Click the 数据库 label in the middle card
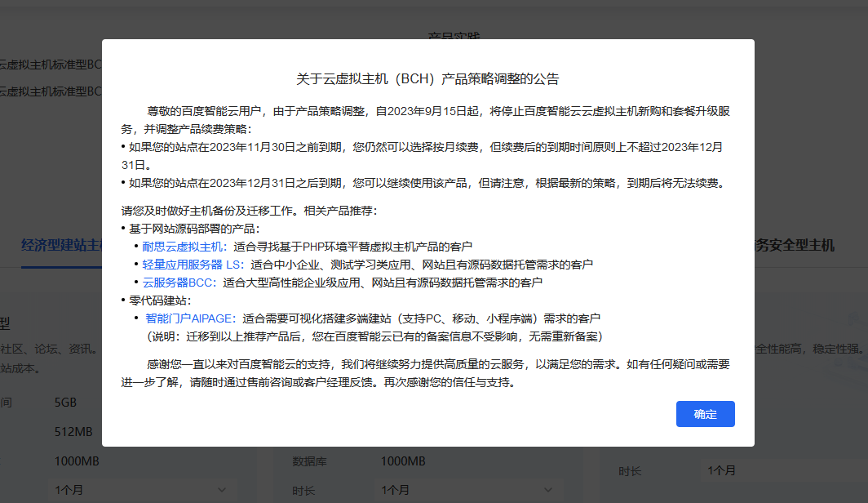This screenshot has width=868, height=503. 309,461
